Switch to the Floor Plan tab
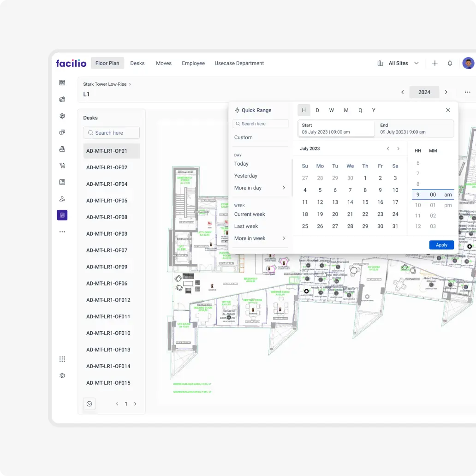The image size is (476, 476). click(107, 63)
